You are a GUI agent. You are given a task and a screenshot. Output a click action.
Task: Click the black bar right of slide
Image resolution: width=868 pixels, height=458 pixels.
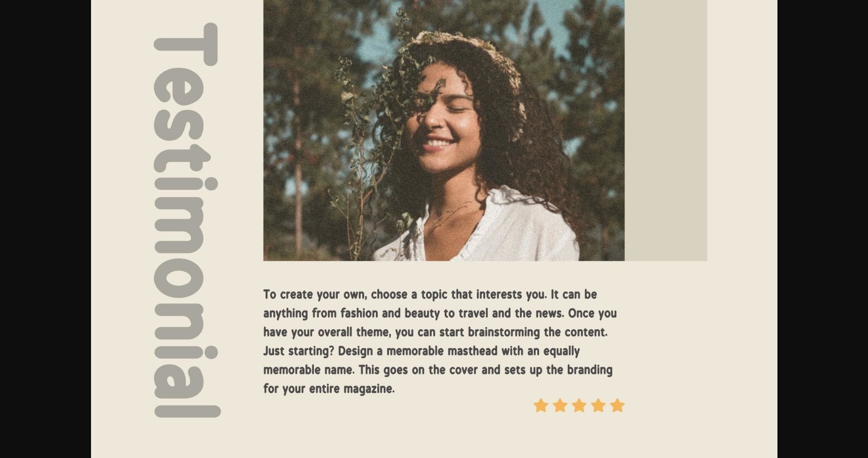click(x=822, y=229)
